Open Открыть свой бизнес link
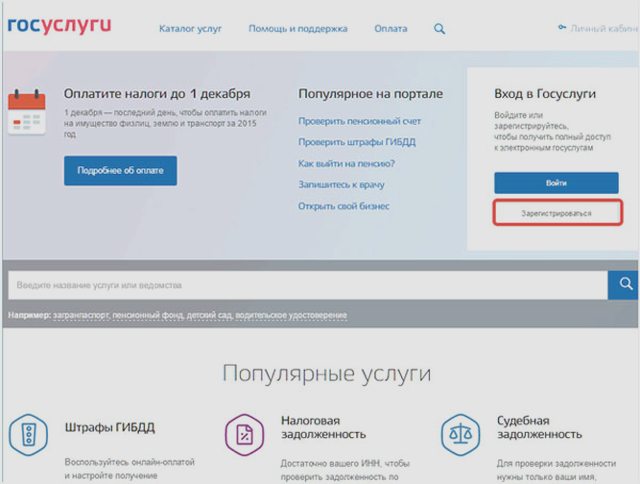Image resolution: width=640 pixels, height=484 pixels. 344,206
